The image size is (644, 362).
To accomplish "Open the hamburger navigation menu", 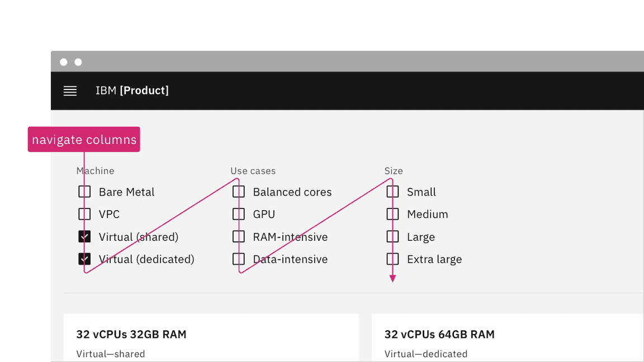I will click(70, 90).
